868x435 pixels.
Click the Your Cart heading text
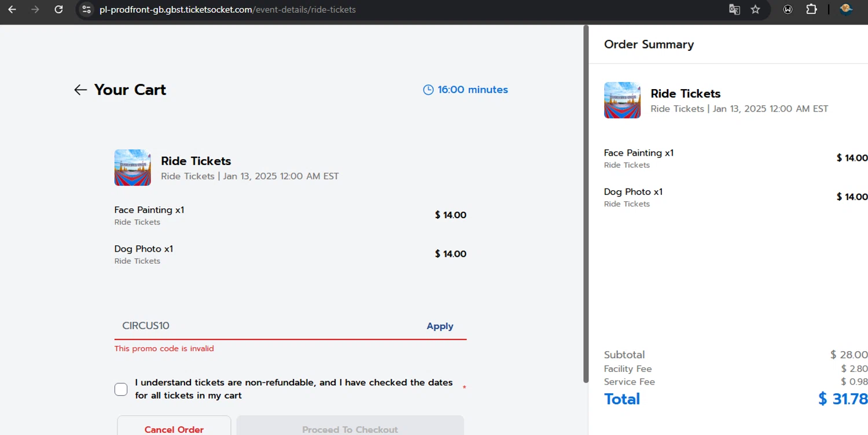[130, 90]
